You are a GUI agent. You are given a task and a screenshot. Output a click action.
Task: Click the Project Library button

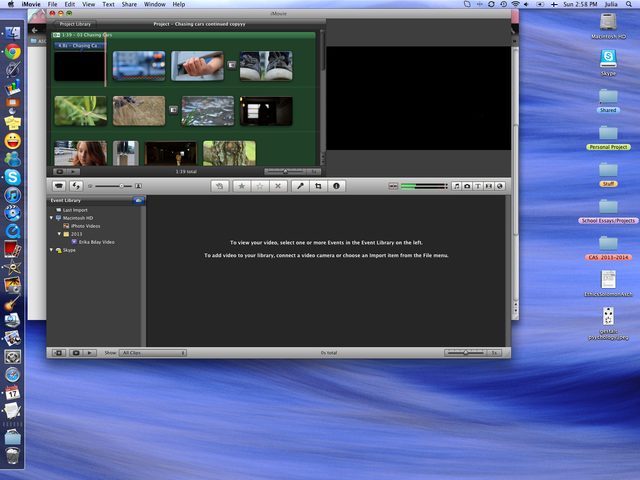click(x=74, y=24)
